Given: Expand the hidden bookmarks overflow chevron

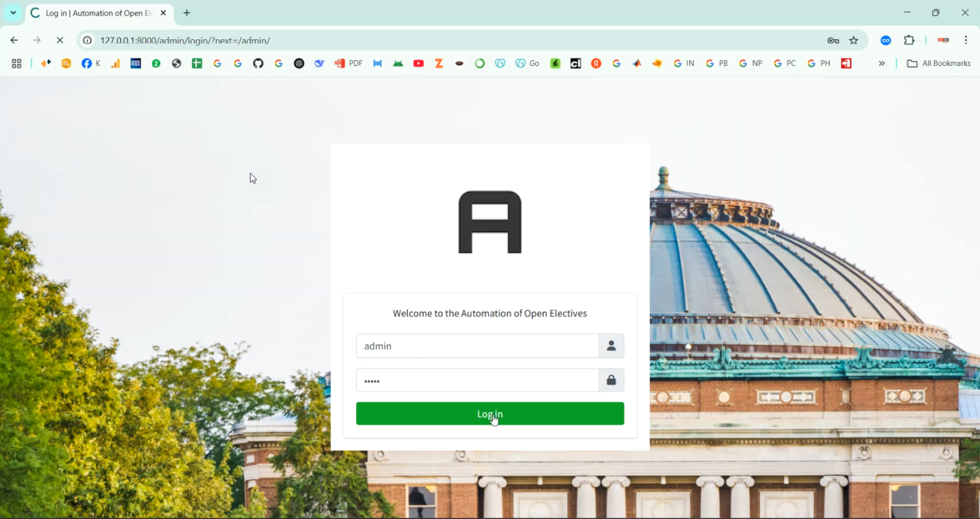Looking at the screenshot, I should 881,63.
